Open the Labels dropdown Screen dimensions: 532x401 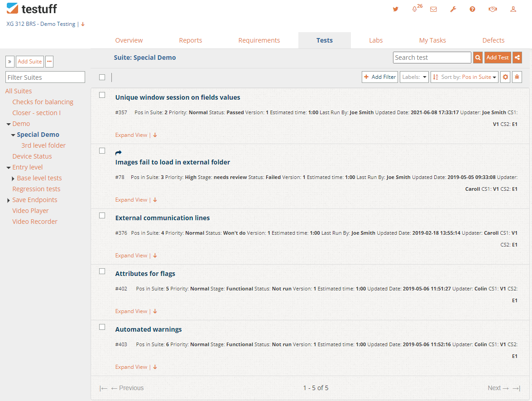click(414, 77)
